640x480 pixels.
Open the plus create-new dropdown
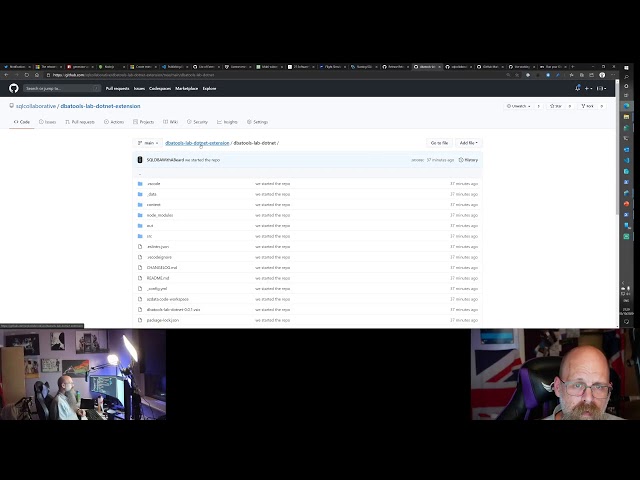coord(588,88)
